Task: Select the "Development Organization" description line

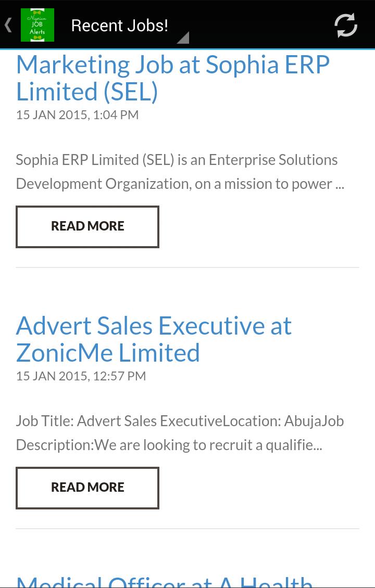Action: (180, 184)
